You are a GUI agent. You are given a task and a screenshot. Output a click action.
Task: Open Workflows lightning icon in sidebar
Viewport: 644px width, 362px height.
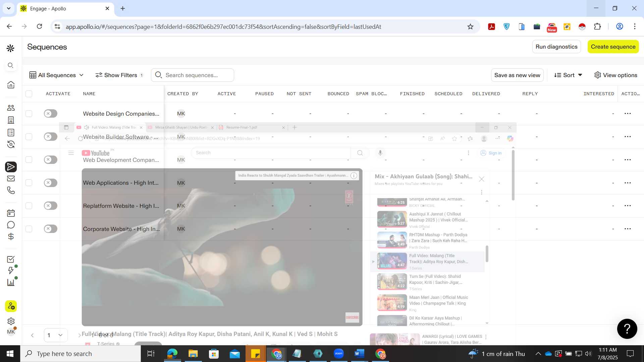[x=11, y=270]
